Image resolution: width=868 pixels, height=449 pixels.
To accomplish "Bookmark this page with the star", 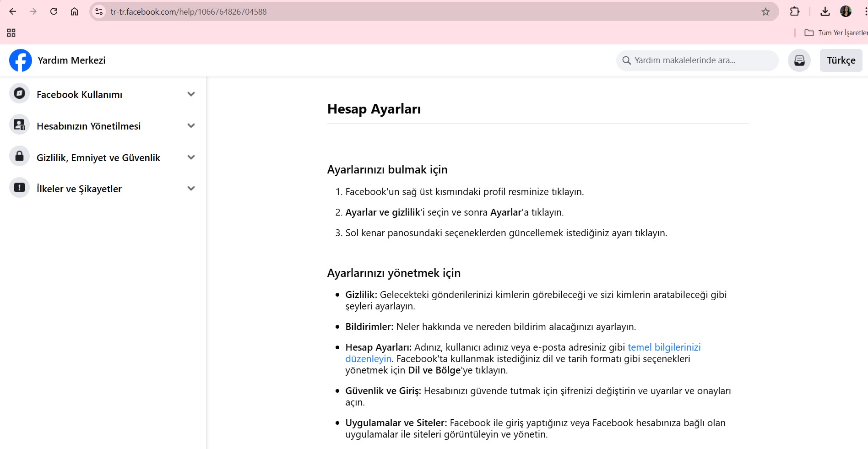I will [765, 11].
